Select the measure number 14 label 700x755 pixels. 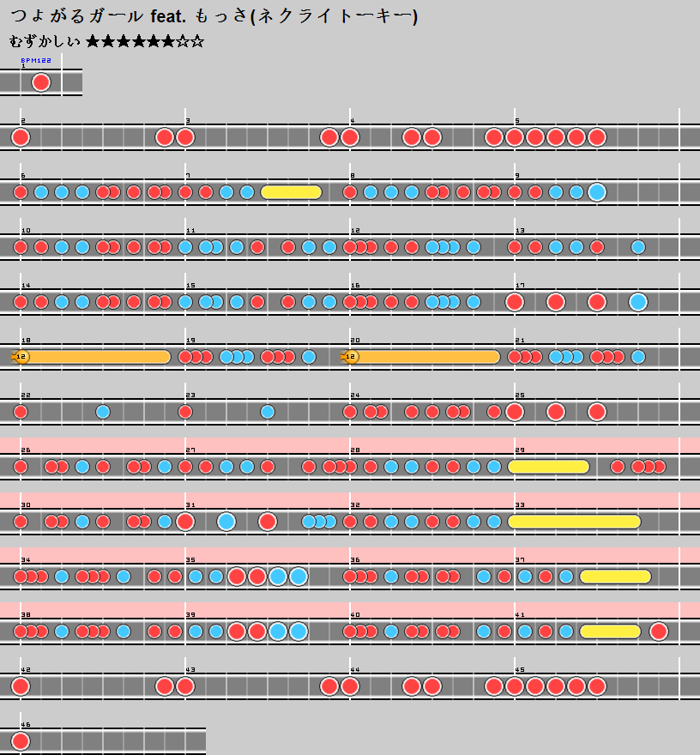pos(26,286)
